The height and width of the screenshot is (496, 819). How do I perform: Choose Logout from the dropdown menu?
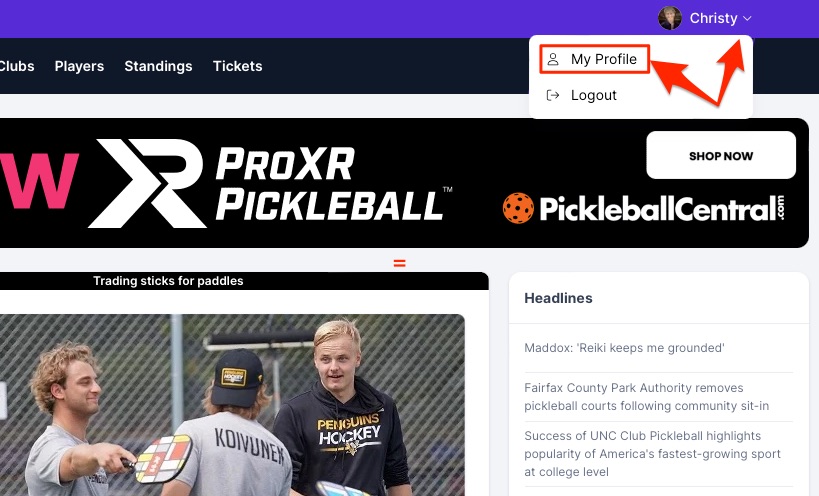[593, 95]
